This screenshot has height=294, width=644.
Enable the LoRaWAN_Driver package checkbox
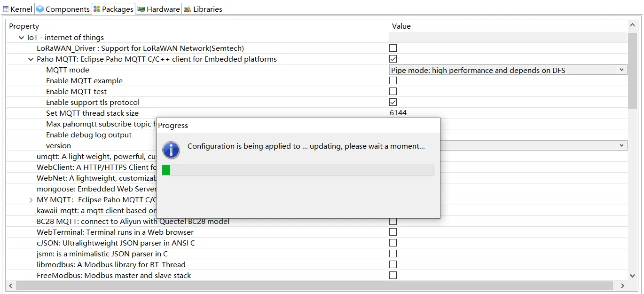(393, 48)
